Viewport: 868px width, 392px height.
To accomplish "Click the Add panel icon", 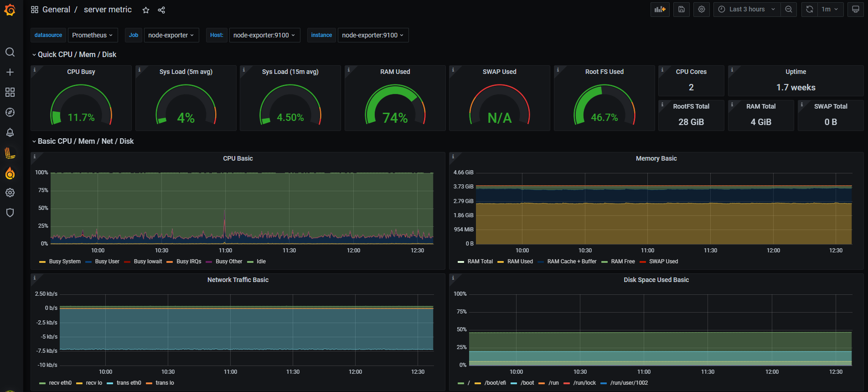I will pos(660,9).
